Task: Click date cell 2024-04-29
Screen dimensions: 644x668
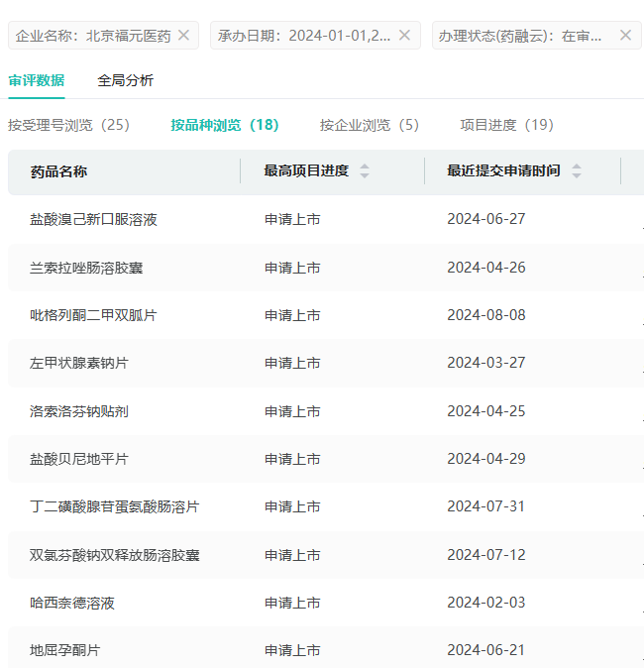Action: point(486,459)
